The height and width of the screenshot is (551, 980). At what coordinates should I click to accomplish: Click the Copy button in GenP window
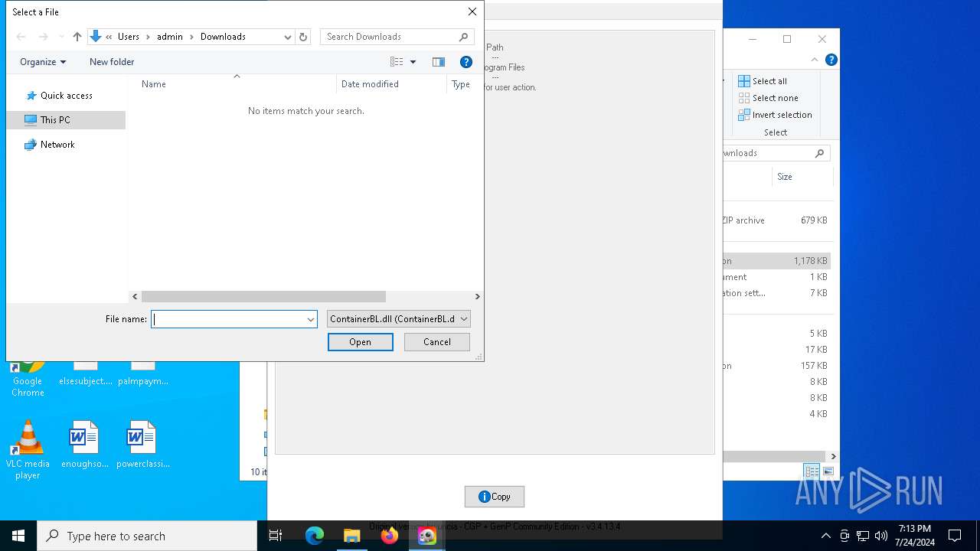coord(495,497)
